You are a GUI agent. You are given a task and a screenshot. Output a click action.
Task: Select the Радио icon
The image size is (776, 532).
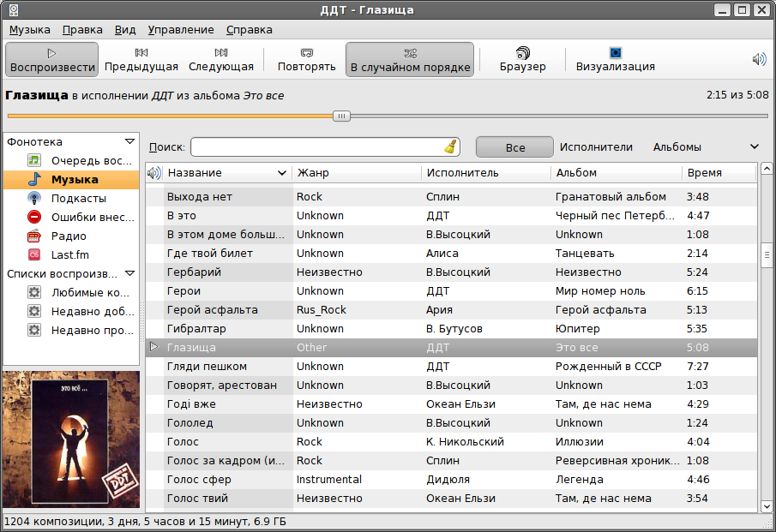(x=34, y=236)
